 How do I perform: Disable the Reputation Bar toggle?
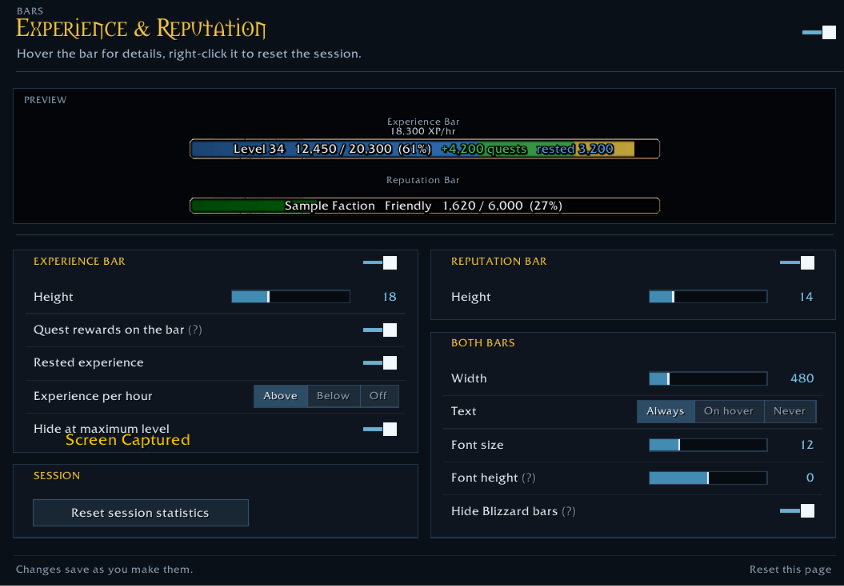[x=797, y=263]
